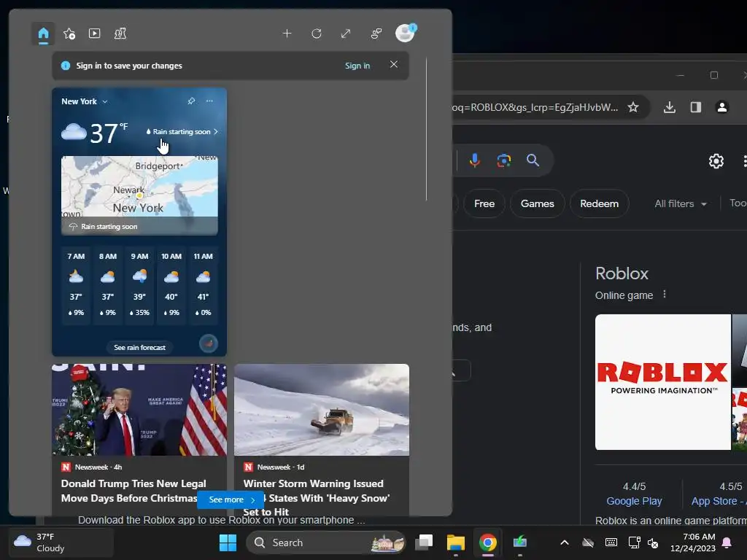
Task: Open the Windows Start menu
Action: (228, 542)
